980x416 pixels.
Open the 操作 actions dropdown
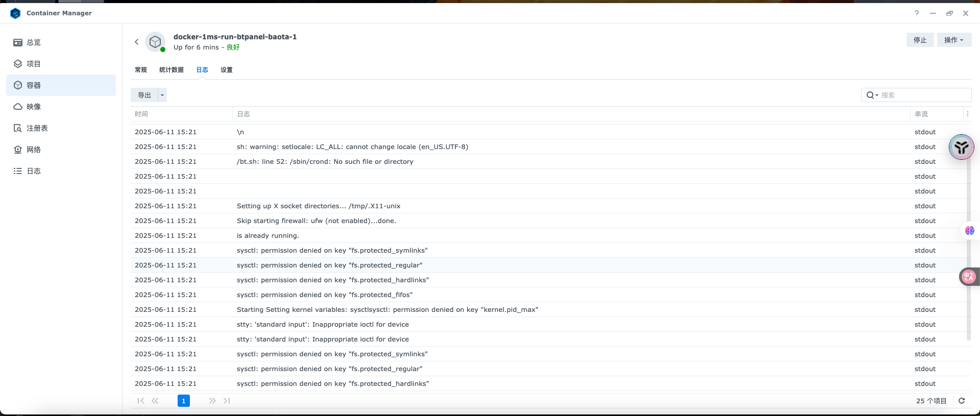pos(954,40)
